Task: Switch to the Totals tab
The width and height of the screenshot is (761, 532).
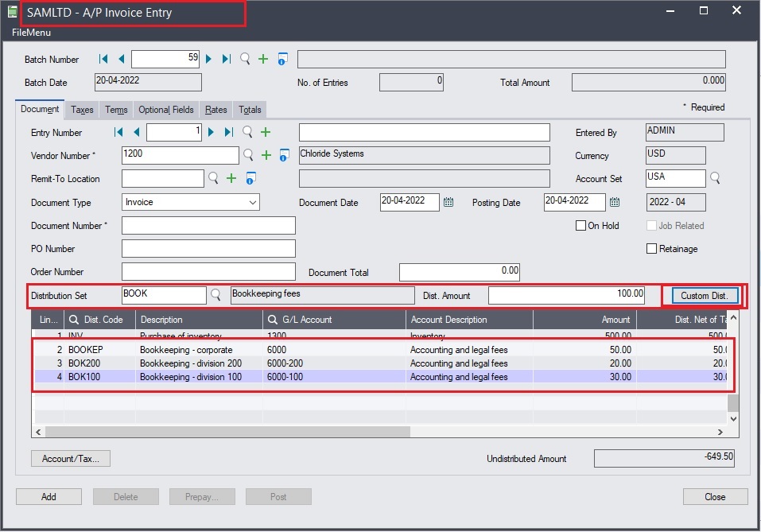Action: pyautogui.click(x=250, y=110)
